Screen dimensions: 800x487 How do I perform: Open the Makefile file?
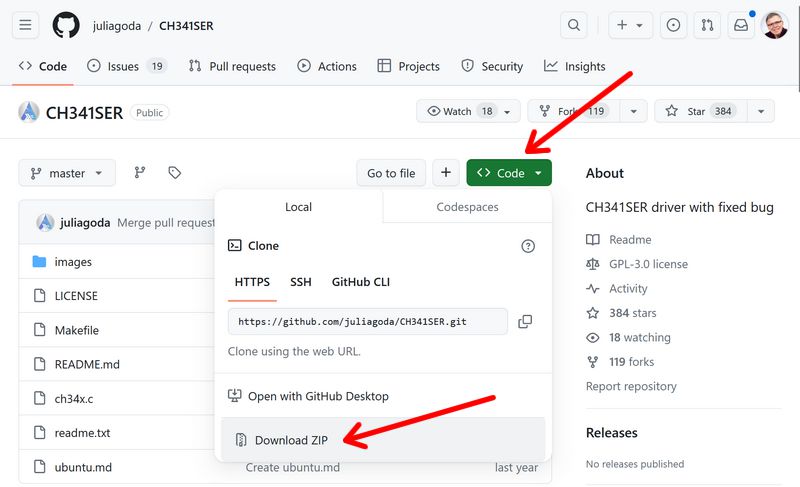click(x=77, y=330)
